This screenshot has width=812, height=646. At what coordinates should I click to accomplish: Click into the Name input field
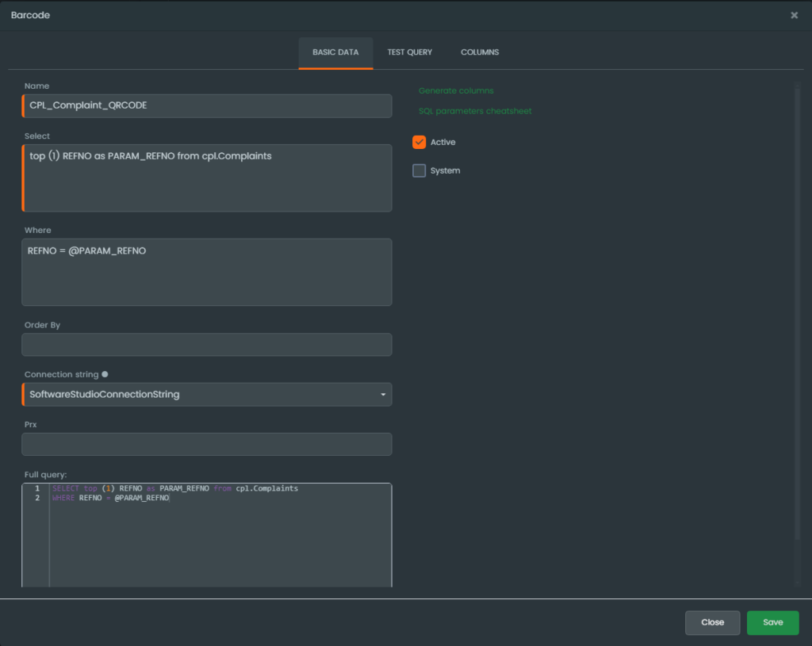tap(206, 106)
